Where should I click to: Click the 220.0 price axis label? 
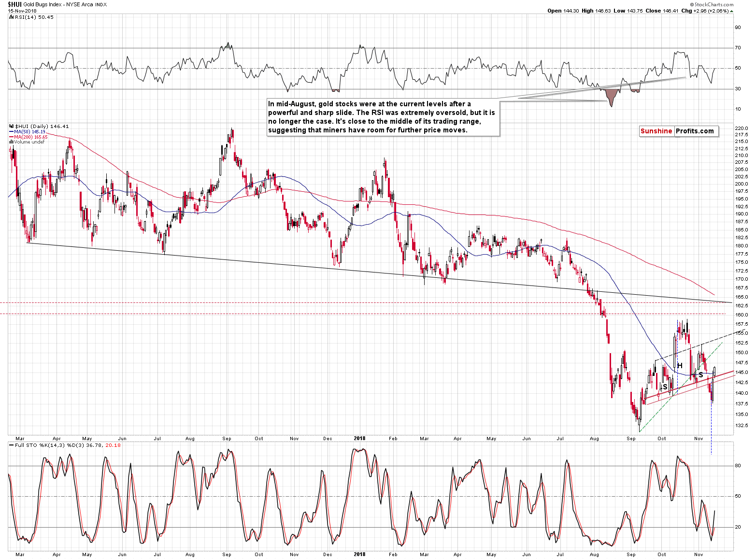(x=742, y=129)
